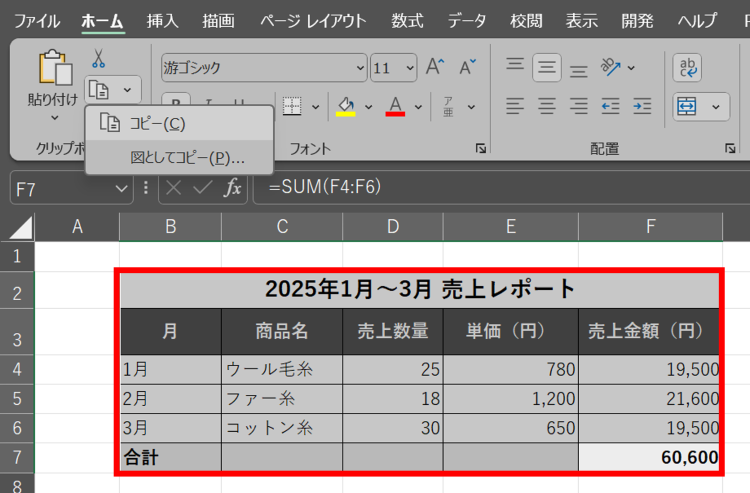This screenshot has width=750, height=493.
Task: Click the Borders icon
Action: pos(292,106)
